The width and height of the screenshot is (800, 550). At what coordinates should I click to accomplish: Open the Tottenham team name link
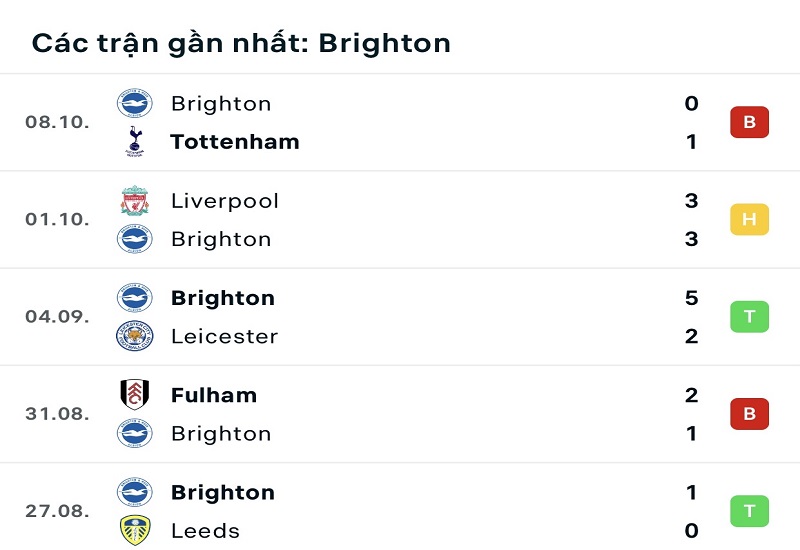click(235, 142)
